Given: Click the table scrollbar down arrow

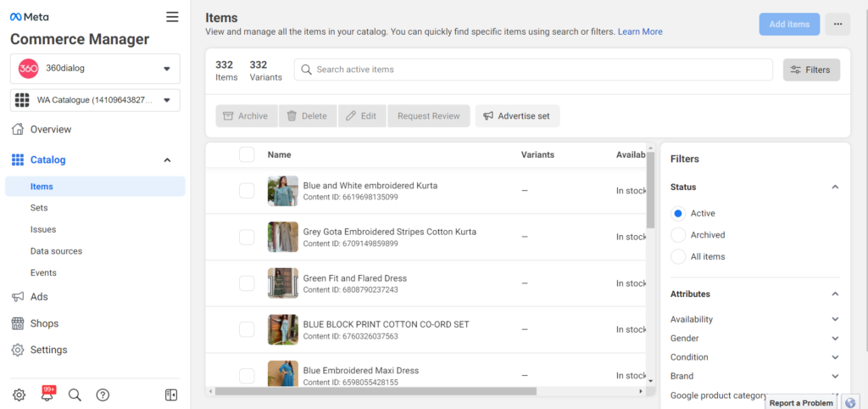Looking at the screenshot, I should tap(650, 381).
